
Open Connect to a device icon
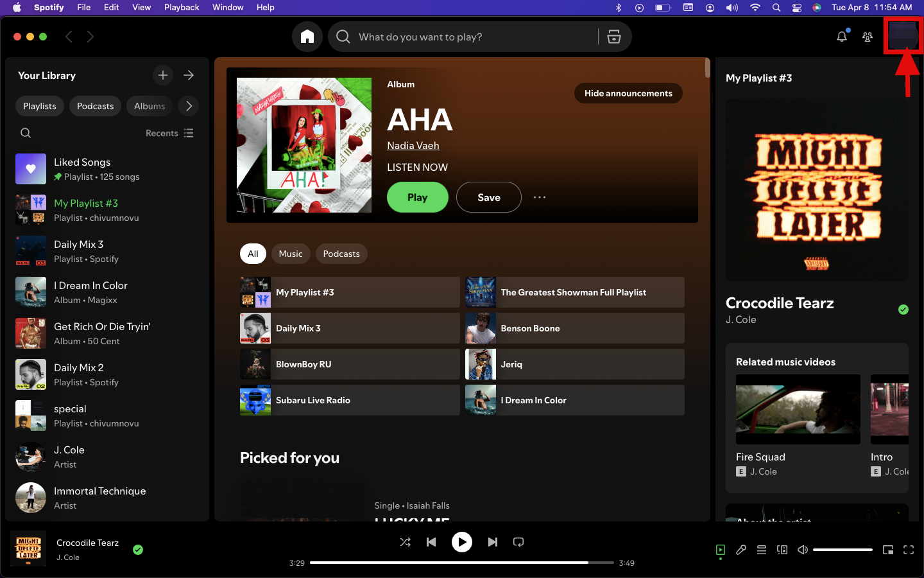782,550
